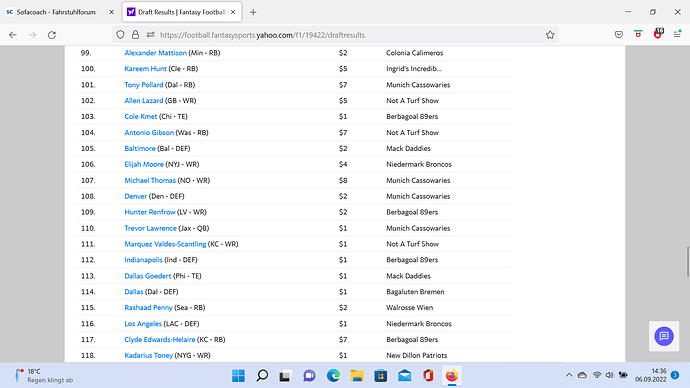
Task: Open Rashaad Penny player link
Action: [x=148, y=307]
